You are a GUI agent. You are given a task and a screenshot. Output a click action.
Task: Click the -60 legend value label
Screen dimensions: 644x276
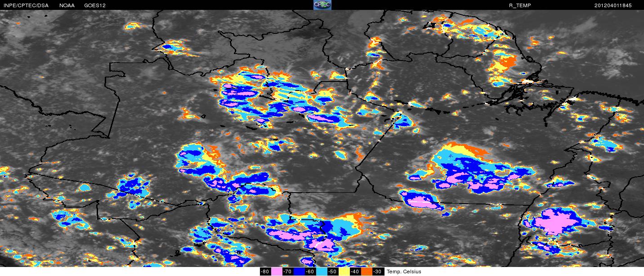310,271
